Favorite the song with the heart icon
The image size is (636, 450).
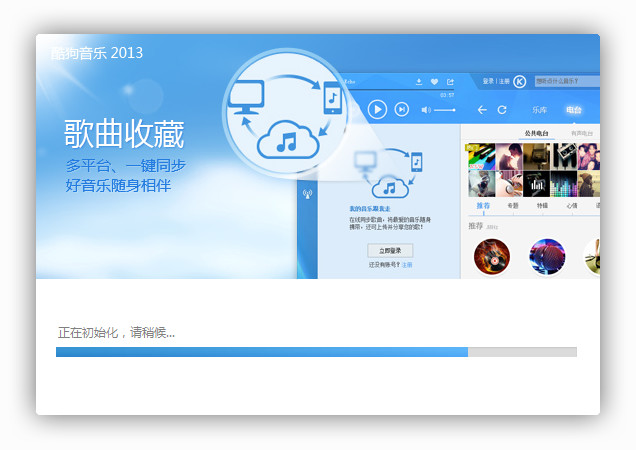click(434, 82)
